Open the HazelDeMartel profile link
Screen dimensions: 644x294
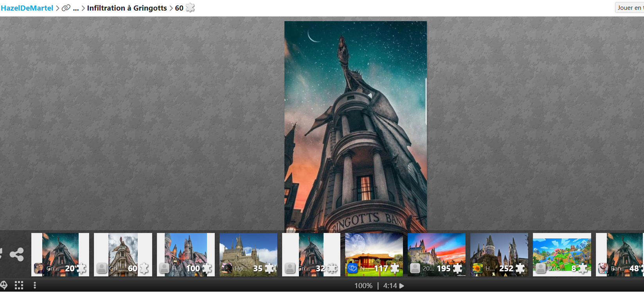click(x=27, y=8)
